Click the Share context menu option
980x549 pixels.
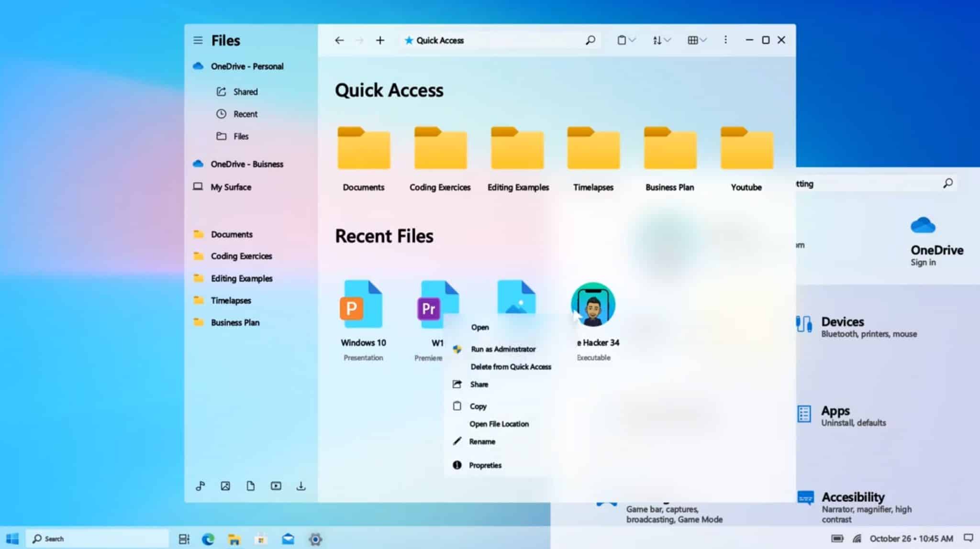tap(479, 384)
